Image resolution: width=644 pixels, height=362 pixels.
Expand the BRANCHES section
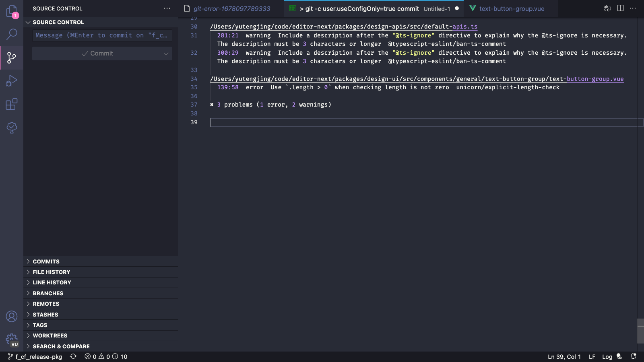click(x=48, y=293)
